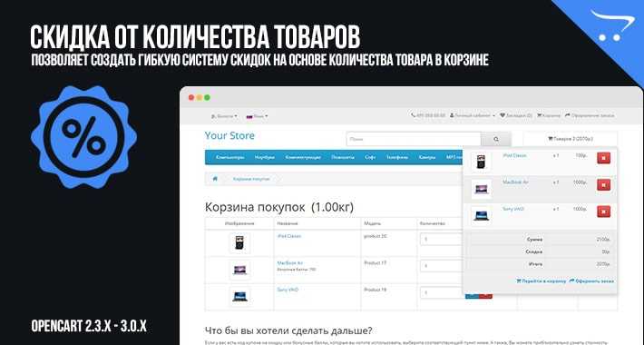Open the wishlist heart link Закладки
644x345 pixels.
(x=516, y=115)
